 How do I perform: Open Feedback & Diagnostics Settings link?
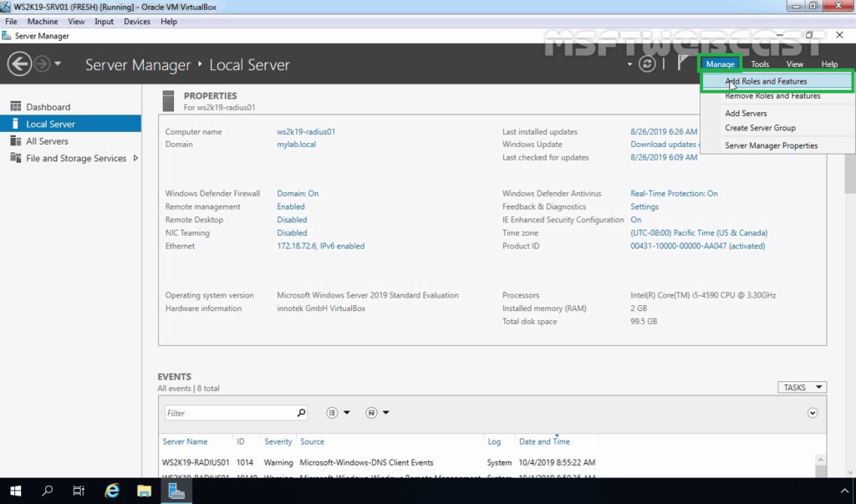pyautogui.click(x=645, y=207)
